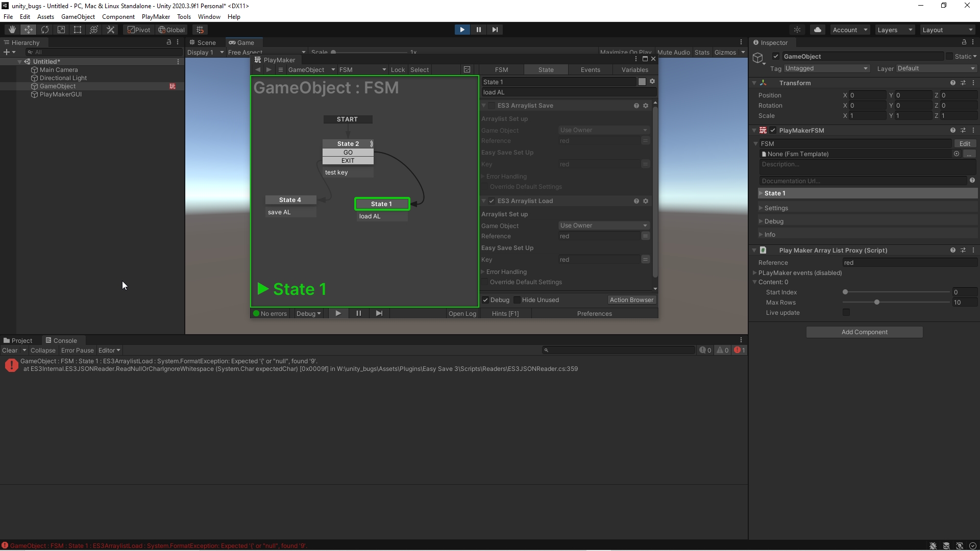Screen dimensions: 980x551
Task: Click Add Component button
Action: click(864, 332)
